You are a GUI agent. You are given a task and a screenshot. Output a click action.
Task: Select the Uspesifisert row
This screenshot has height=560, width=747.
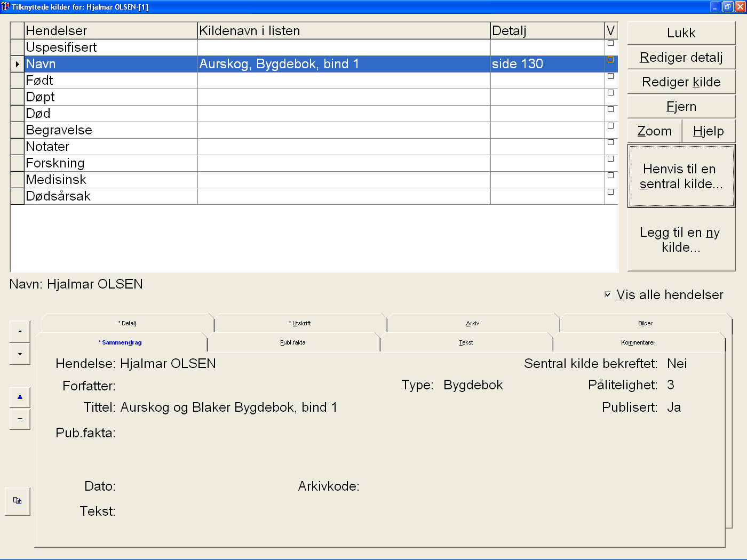tap(314, 47)
